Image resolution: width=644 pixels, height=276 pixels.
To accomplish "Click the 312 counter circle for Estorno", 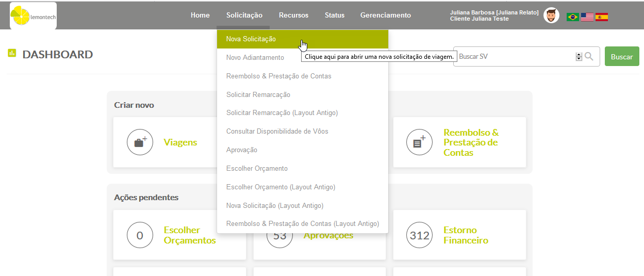I will 420,235.
